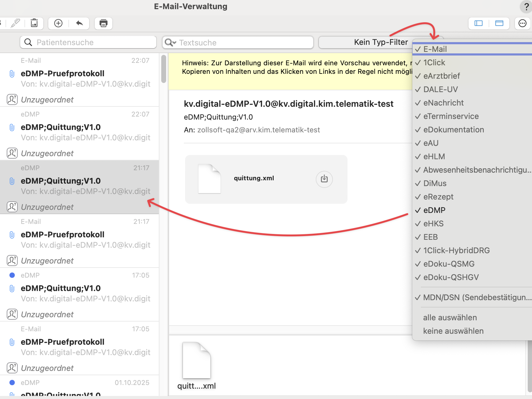Expand download options for quittung.xml attachment
The width and height of the screenshot is (532, 399).
click(324, 179)
